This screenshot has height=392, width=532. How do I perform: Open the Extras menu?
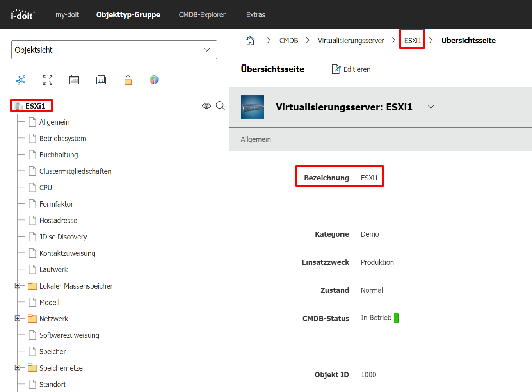point(256,15)
